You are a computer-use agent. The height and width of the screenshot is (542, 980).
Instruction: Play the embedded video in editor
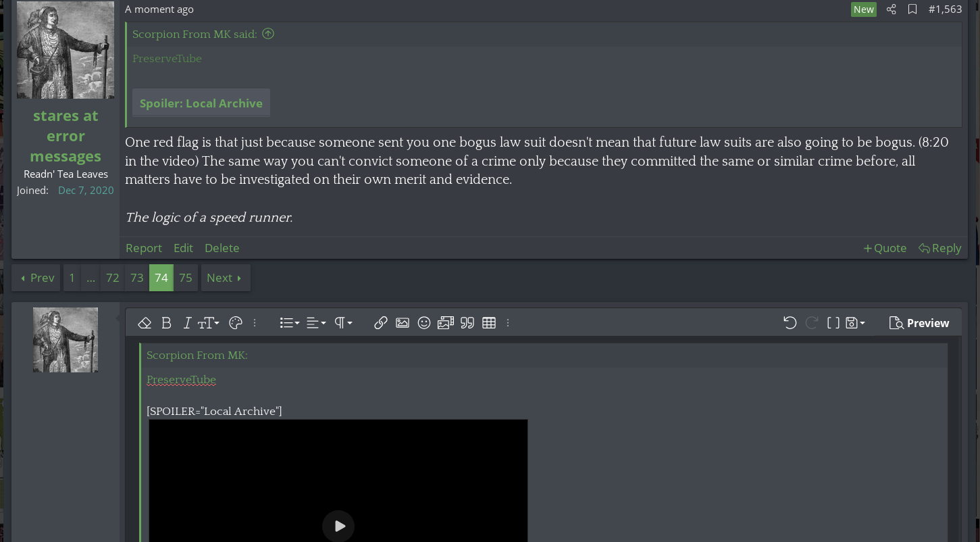(x=338, y=526)
